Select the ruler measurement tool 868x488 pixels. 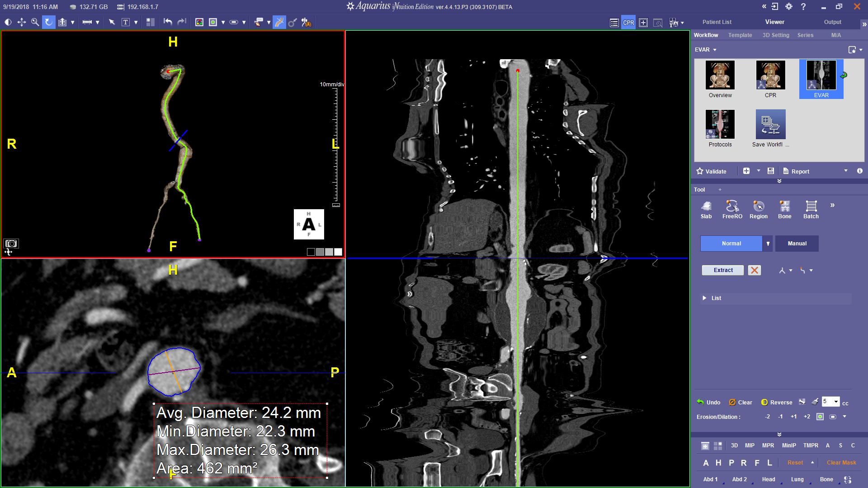(87, 22)
